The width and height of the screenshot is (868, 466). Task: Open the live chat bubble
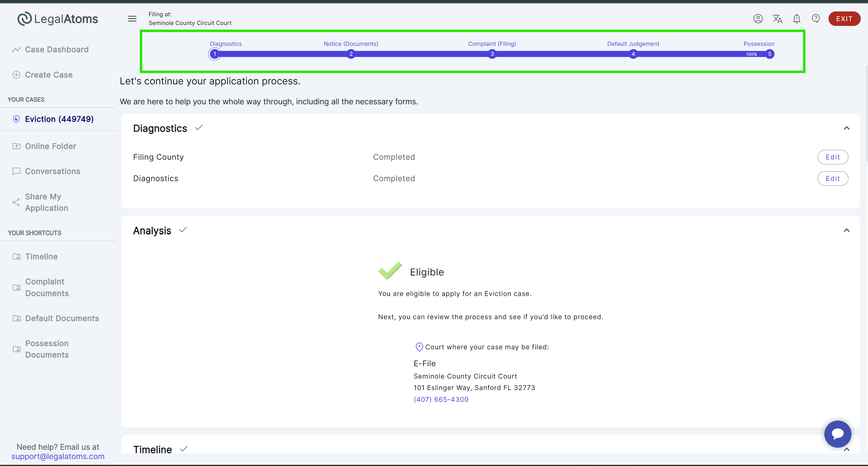(x=837, y=434)
